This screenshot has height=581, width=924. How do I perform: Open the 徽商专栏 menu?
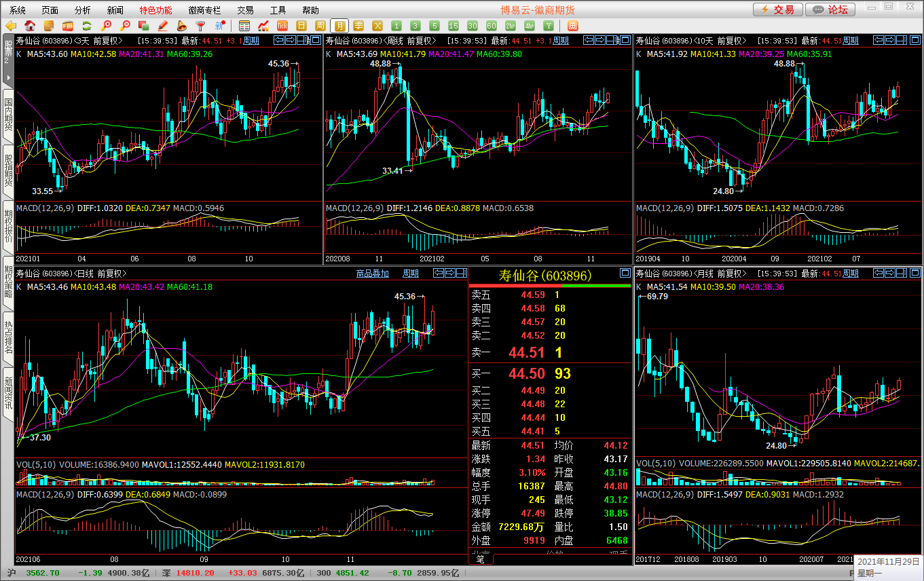204,10
